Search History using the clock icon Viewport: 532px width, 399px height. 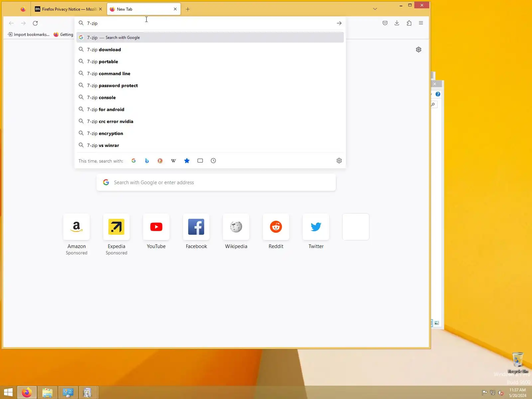[x=213, y=161]
